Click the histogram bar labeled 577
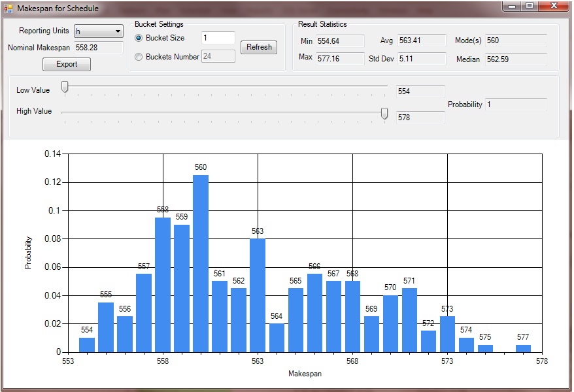 pyautogui.click(x=523, y=348)
